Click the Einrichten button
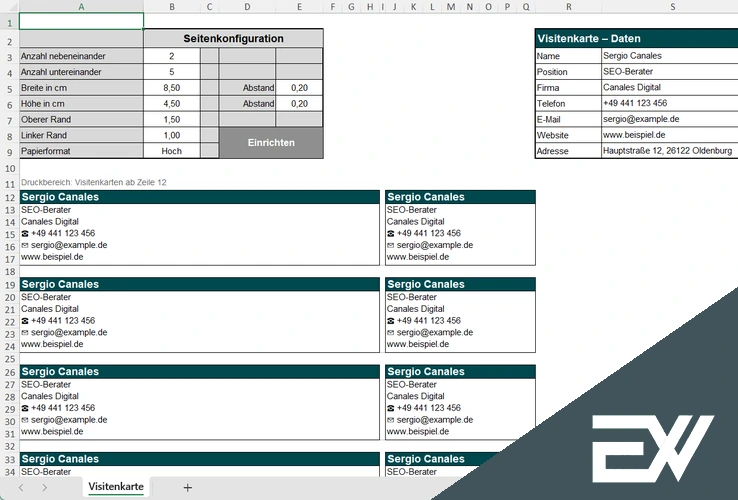 coord(271,143)
